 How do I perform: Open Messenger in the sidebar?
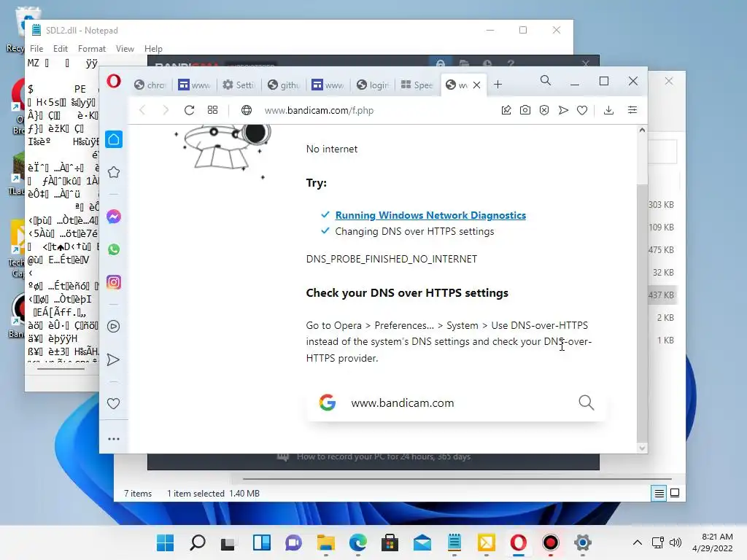point(114,217)
